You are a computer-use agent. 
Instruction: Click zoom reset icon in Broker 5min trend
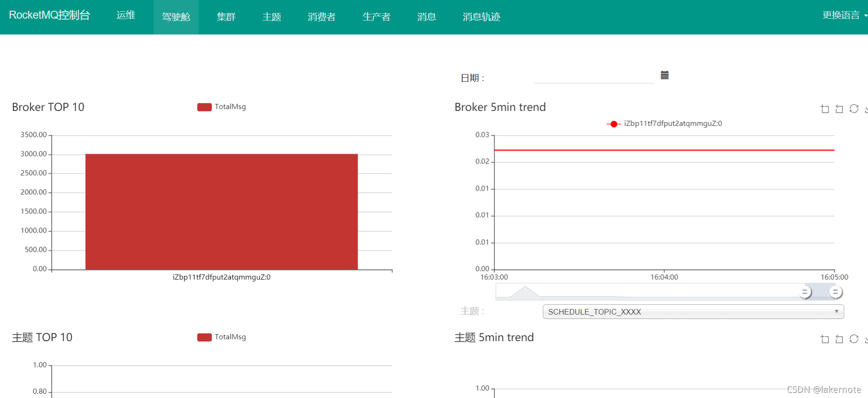pos(839,109)
